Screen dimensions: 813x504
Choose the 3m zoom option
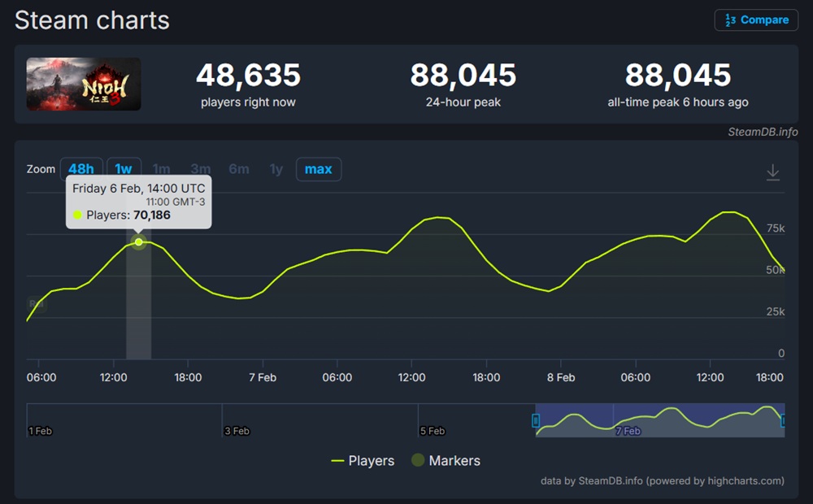pyautogui.click(x=200, y=169)
